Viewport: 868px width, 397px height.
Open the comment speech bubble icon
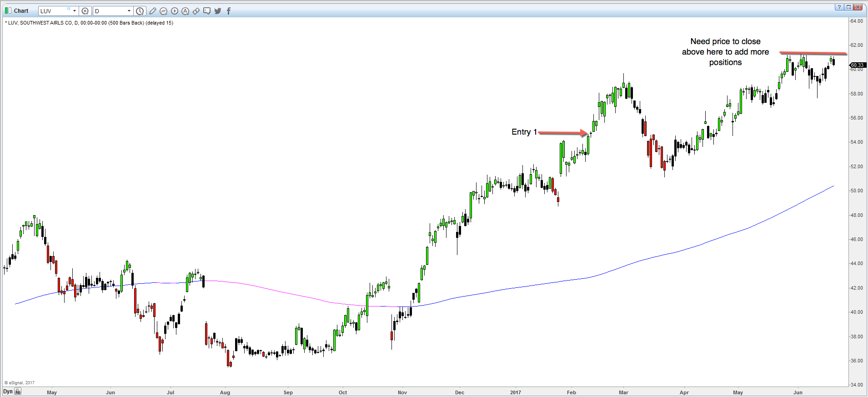pyautogui.click(x=207, y=11)
